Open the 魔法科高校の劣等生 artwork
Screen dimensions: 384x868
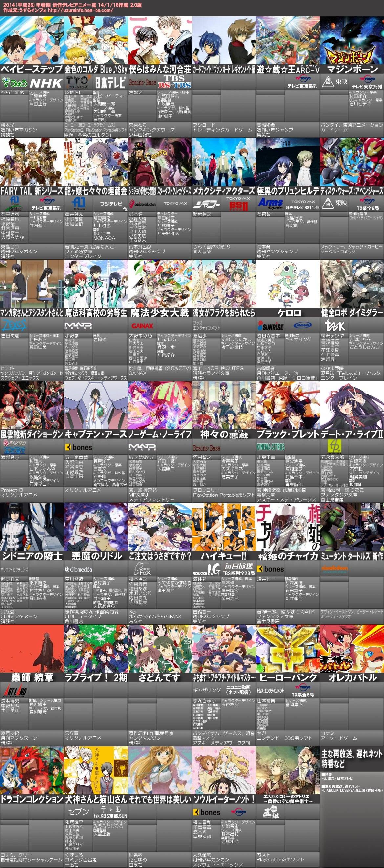pyautogui.click(x=96, y=283)
